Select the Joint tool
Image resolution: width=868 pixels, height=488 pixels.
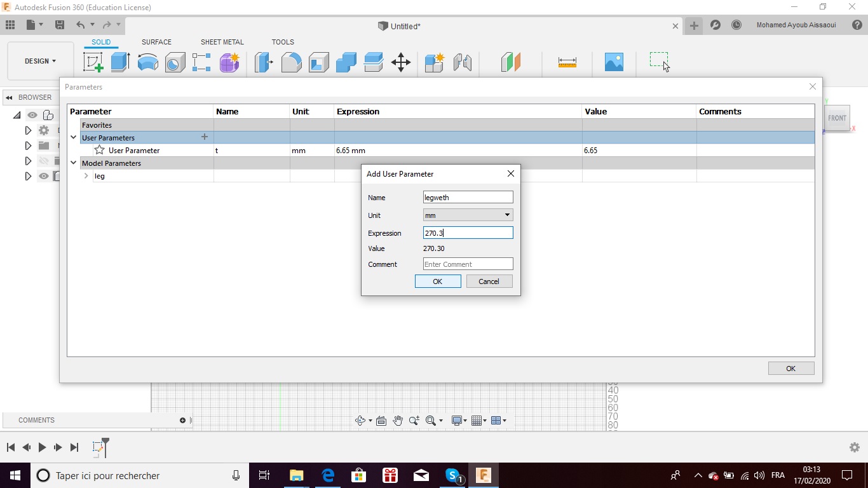click(x=463, y=62)
